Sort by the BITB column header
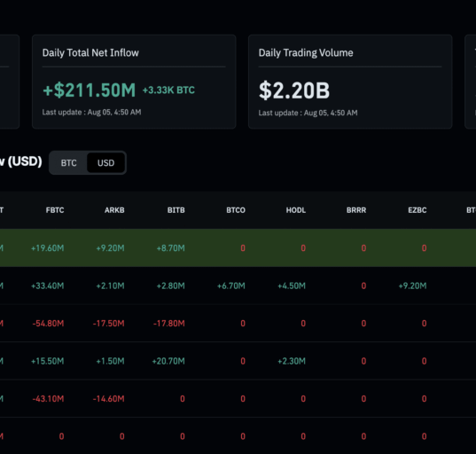 tap(176, 210)
